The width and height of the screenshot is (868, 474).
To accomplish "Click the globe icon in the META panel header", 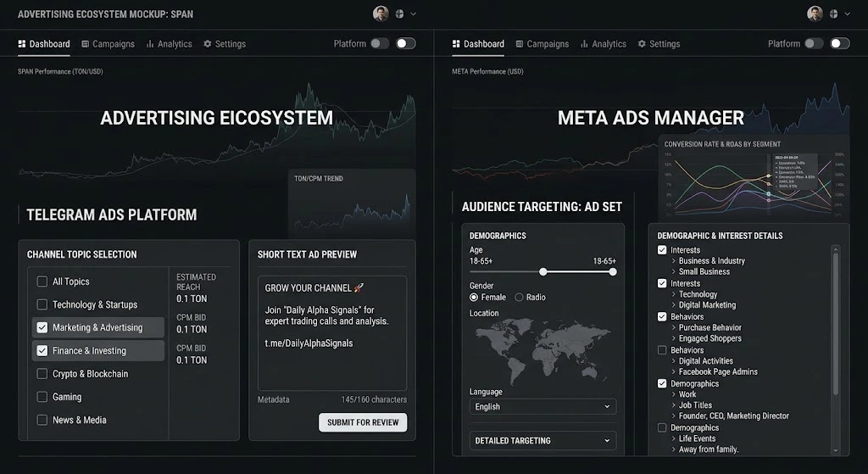I will 833,14.
